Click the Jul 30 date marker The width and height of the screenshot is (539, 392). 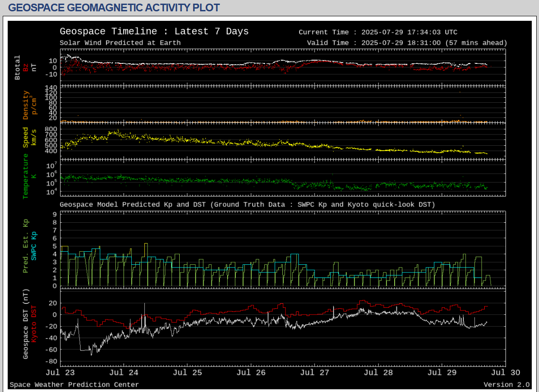506,373
